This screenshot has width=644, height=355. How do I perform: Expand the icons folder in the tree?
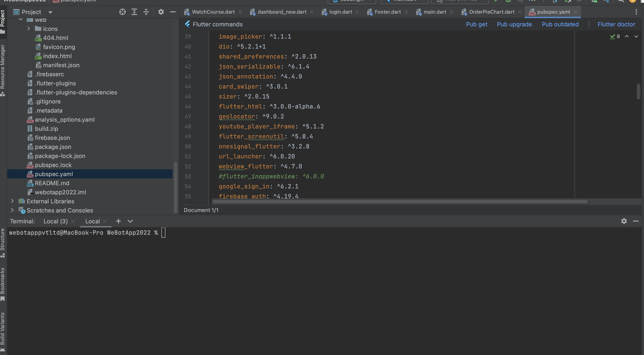(x=29, y=29)
